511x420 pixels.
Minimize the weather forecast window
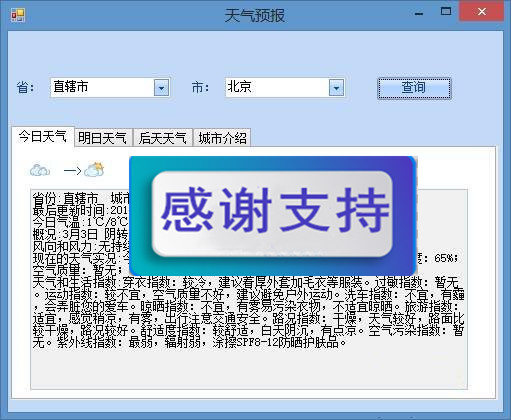coord(419,13)
